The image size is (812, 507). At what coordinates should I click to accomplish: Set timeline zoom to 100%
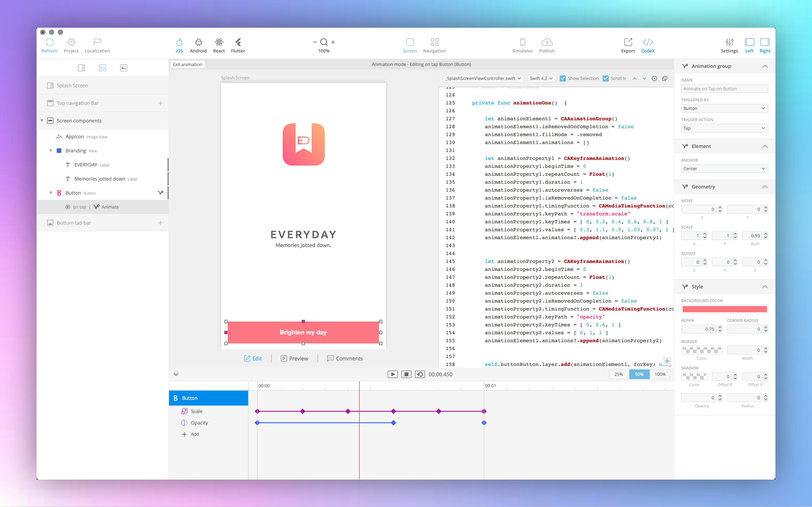pyautogui.click(x=660, y=374)
